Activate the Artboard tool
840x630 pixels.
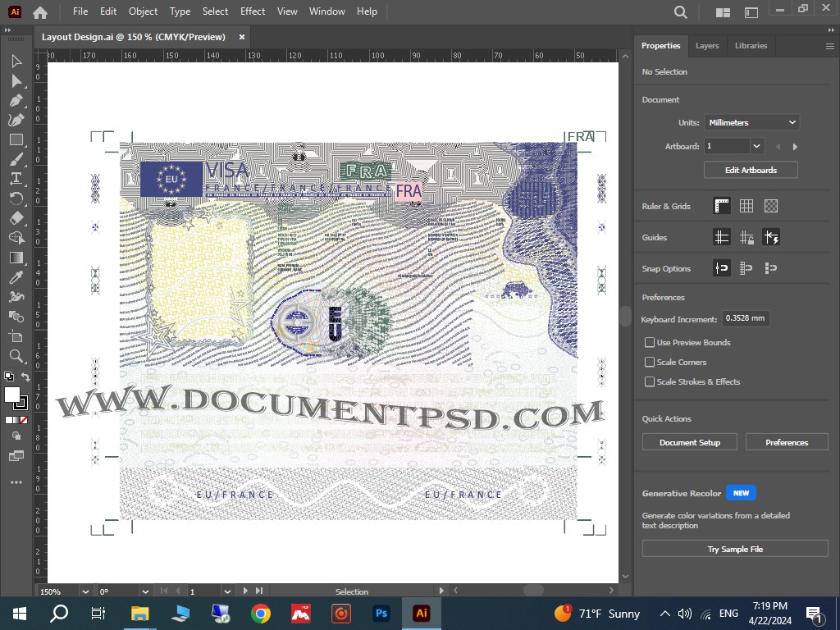16,336
